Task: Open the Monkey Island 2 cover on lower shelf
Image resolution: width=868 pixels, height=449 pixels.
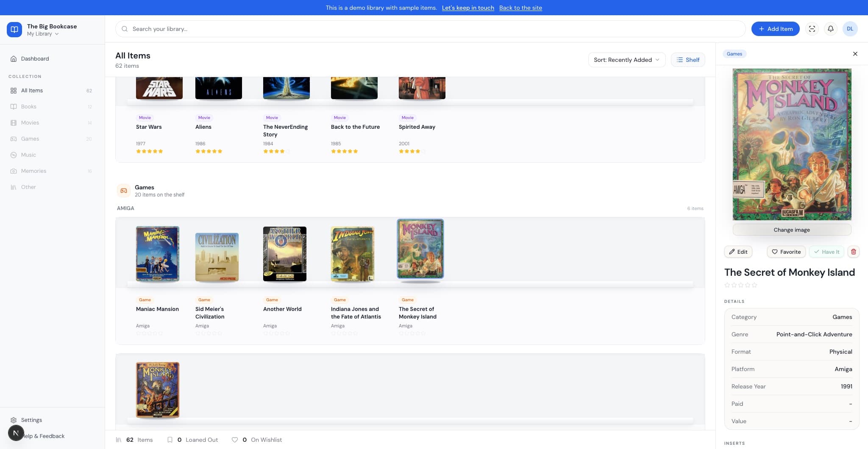Action: (158, 390)
